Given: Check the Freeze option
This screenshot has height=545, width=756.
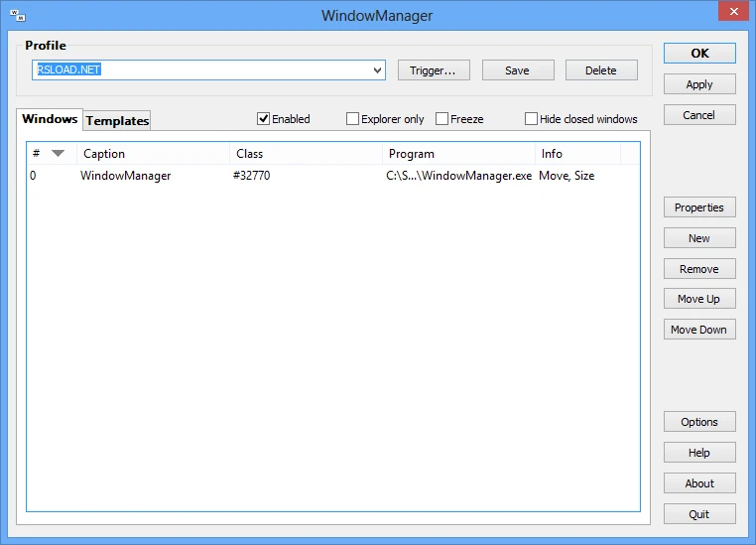Looking at the screenshot, I should click(442, 119).
